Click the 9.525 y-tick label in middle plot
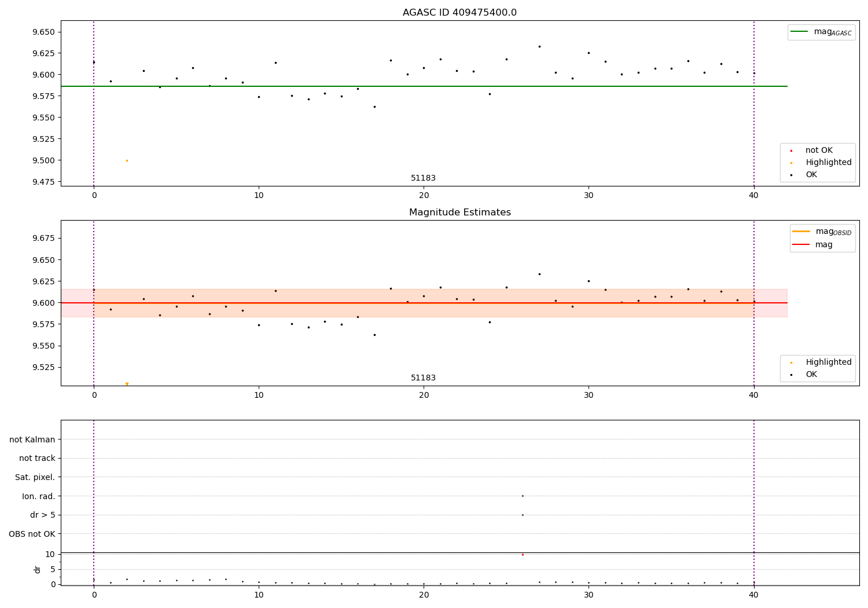The width and height of the screenshot is (868, 608). pos(44,367)
